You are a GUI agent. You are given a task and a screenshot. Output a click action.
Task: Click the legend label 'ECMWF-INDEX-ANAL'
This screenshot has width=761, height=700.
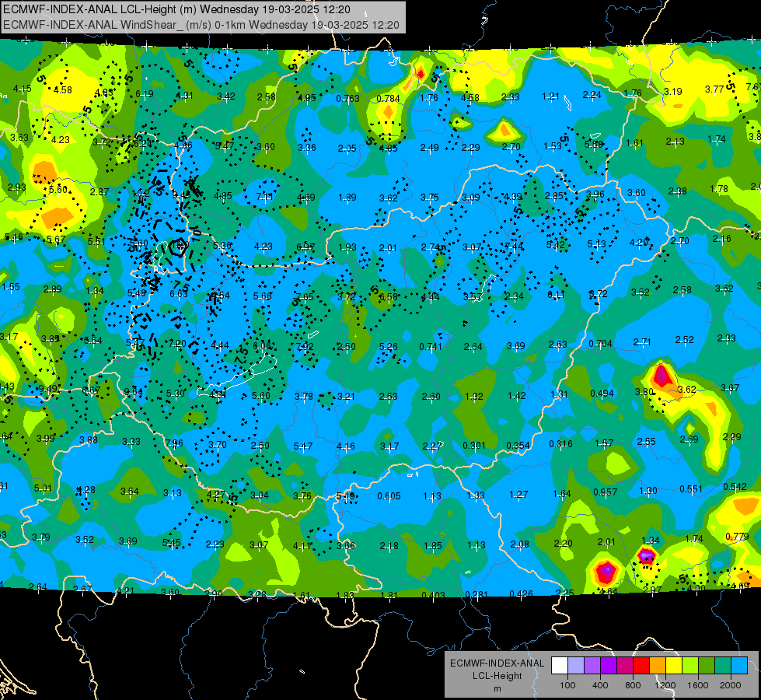(497, 663)
